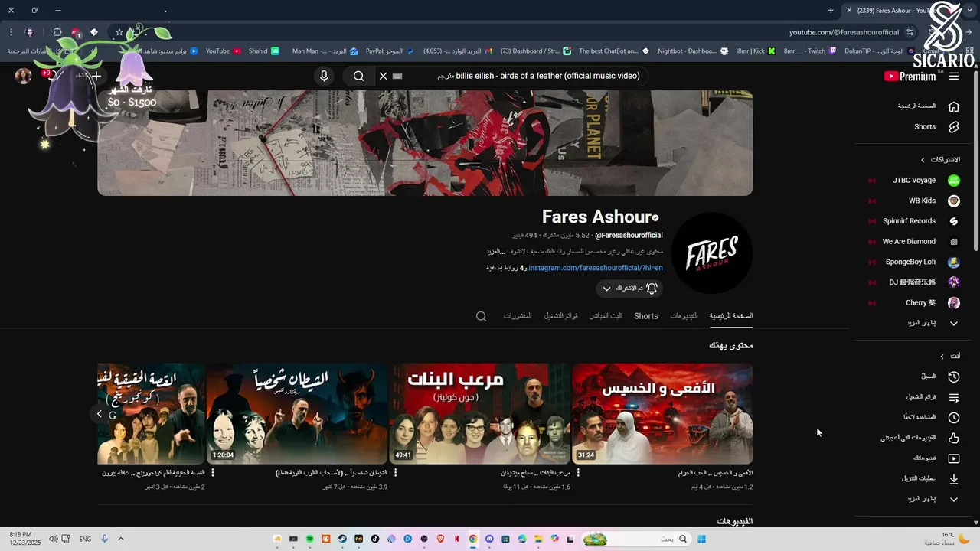Switch to the الفيديوهات channel tab
This screenshot has width=980, height=551.
coord(684,316)
